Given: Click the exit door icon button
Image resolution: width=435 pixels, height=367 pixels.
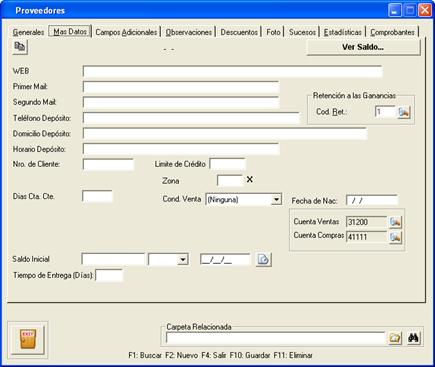Looking at the screenshot, I should tap(28, 339).
